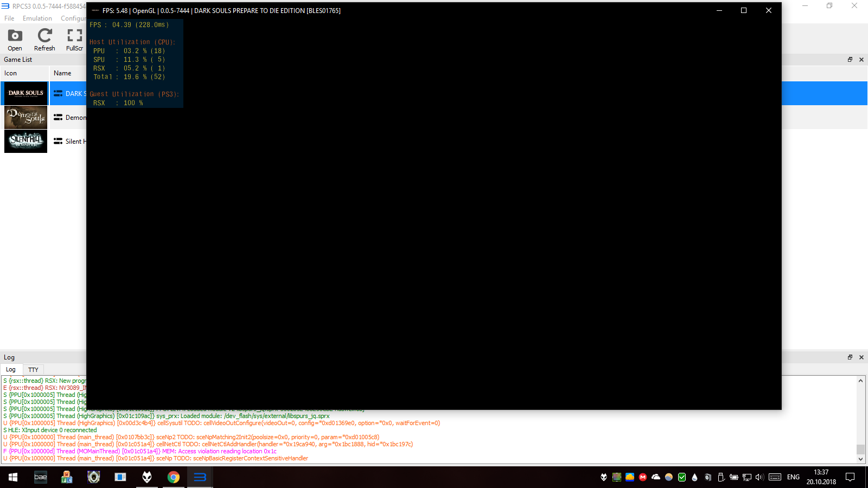868x488 pixels.
Task: Maximize the Dark Souls game window
Action: [744, 10]
